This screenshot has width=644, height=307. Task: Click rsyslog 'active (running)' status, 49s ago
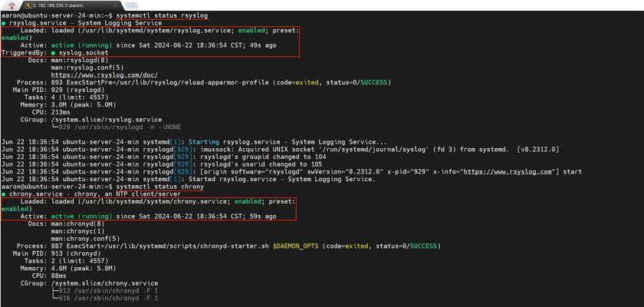click(x=81, y=45)
